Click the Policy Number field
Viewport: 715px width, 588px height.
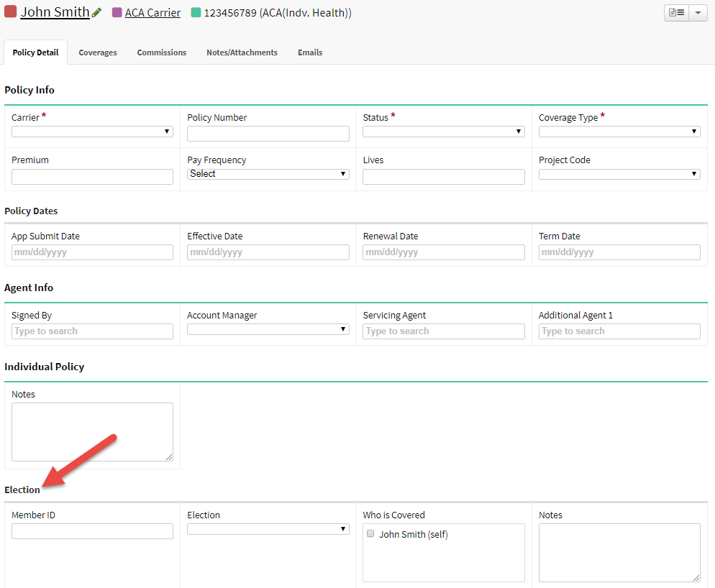pos(268,133)
